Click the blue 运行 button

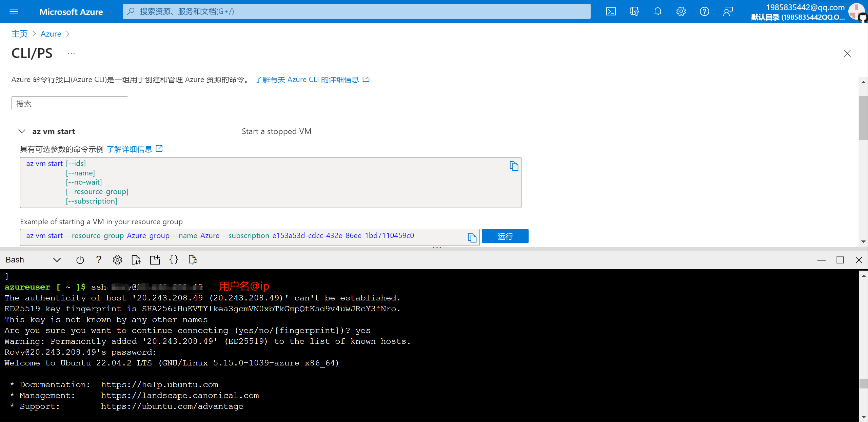coord(505,236)
